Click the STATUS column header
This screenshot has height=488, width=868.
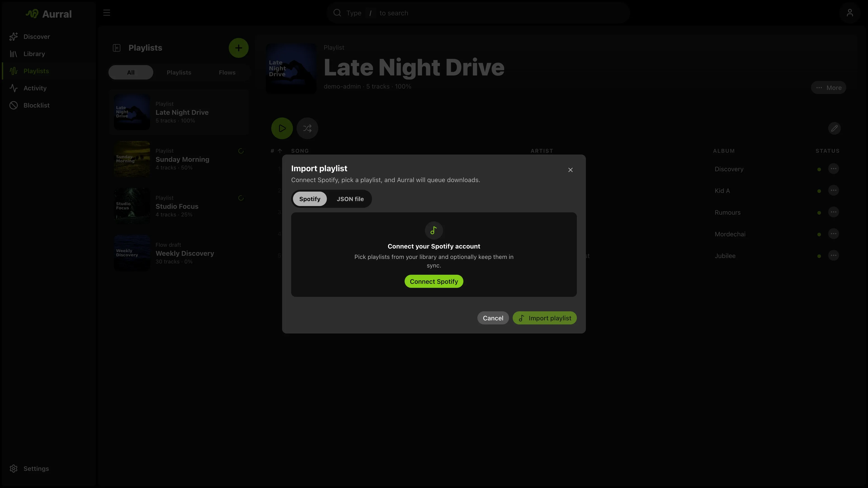[x=828, y=151]
